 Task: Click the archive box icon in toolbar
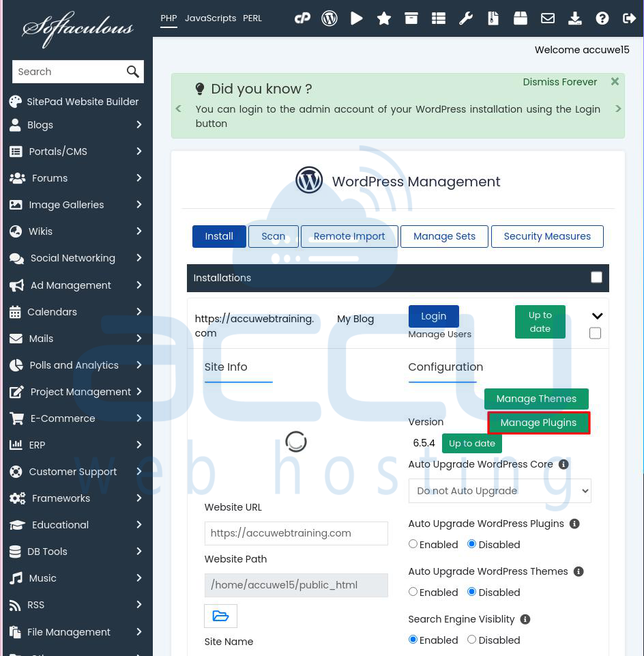click(411, 18)
